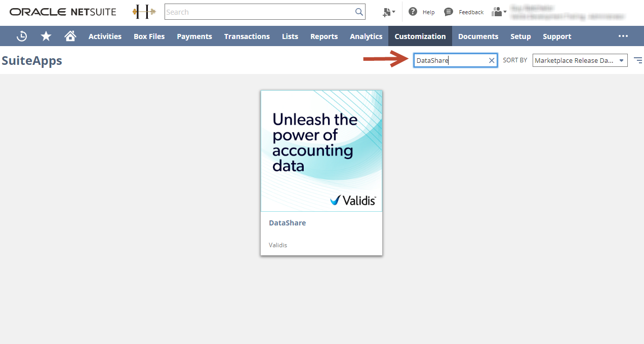Click the SuiteApps page heading
644x344 pixels.
pyautogui.click(x=32, y=61)
